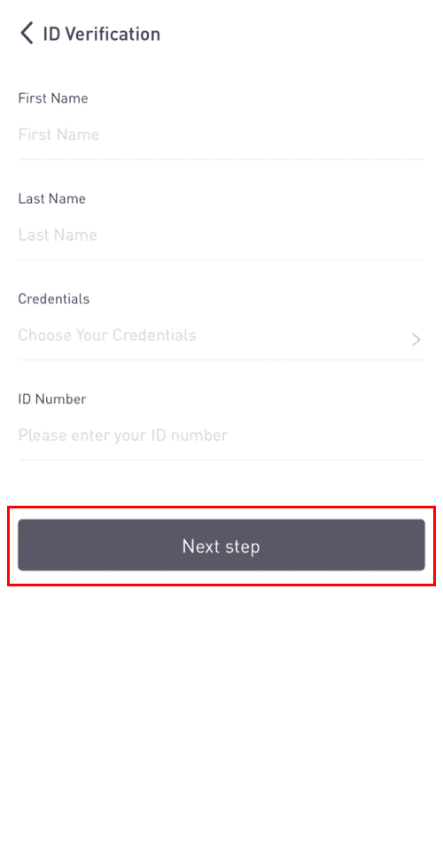The height and width of the screenshot is (868, 443).
Task: Click the empty area below Next step button
Action: click(221, 719)
